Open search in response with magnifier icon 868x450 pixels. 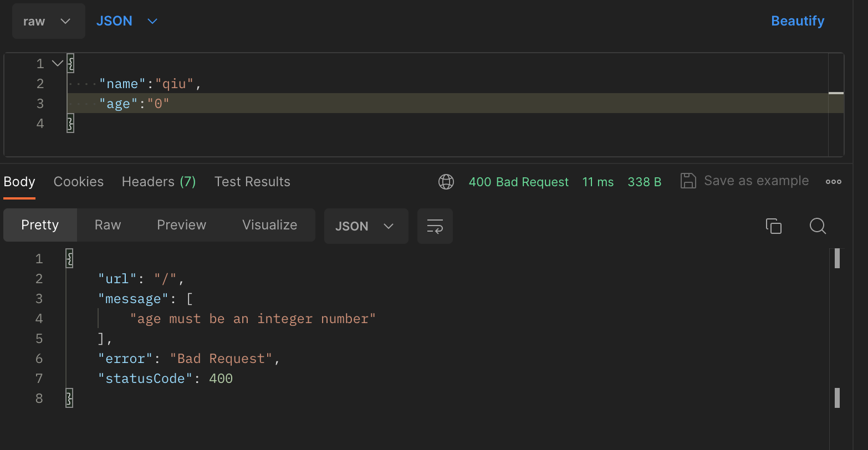point(818,226)
